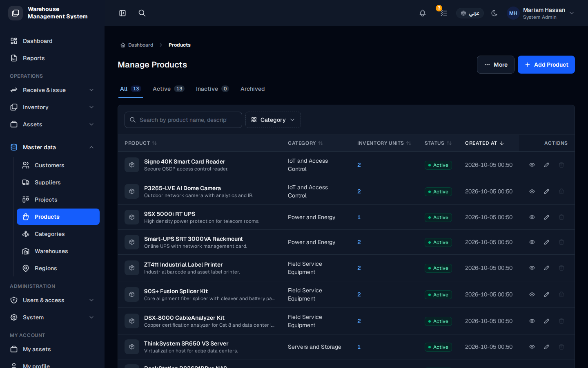Screen dimensions: 588x368
Task: Sort table by Product column
Action: [141, 143]
